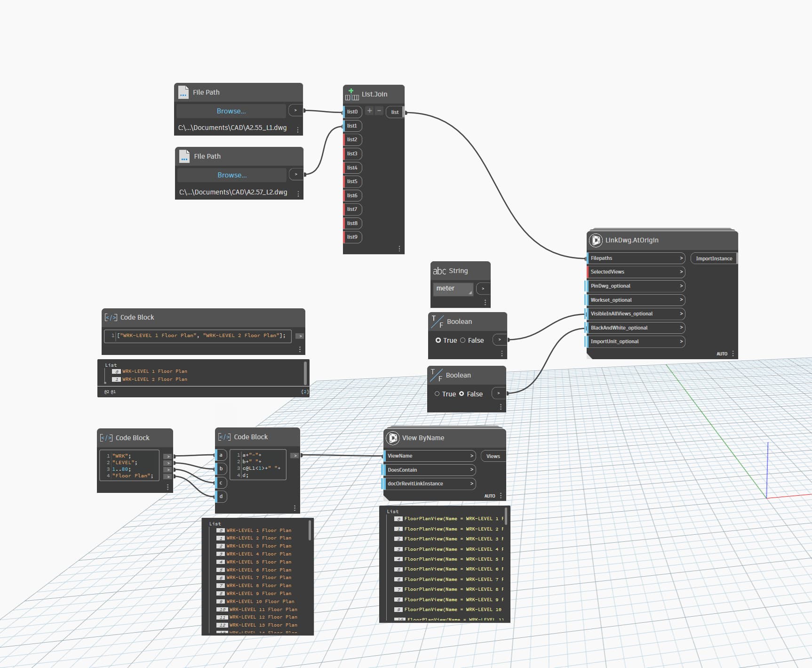The width and height of the screenshot is (812, 668).
Task: Click the String node text field containing meter
Action: coord(453,289)
